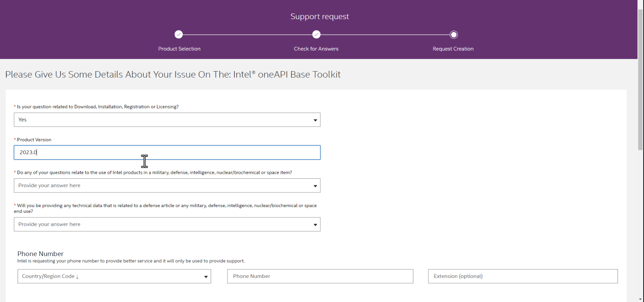
Task: Click the Support request heading
Action: point(320,16)
